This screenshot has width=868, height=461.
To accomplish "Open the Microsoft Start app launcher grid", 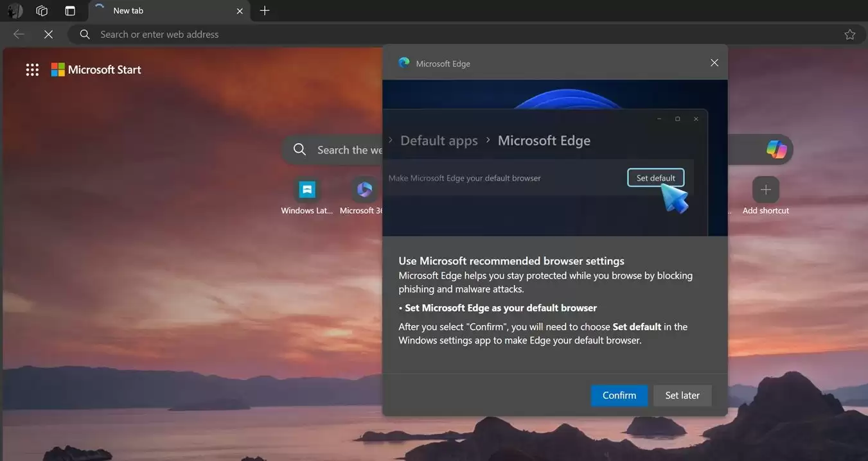I will 32,69.
